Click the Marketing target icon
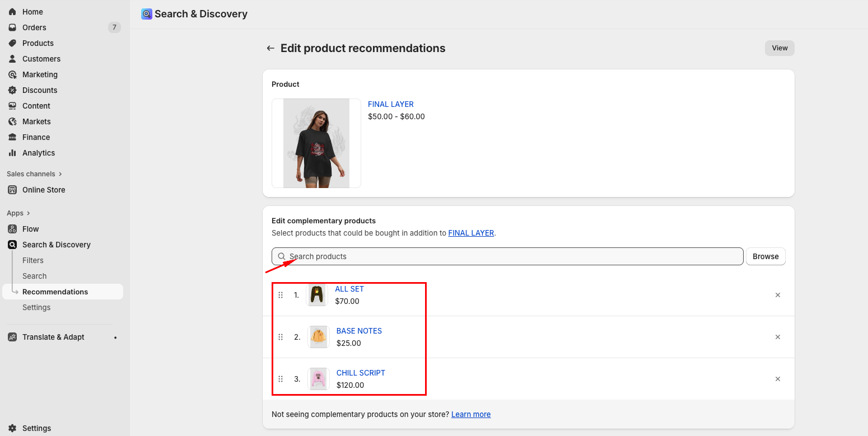 tap(12, 74)
